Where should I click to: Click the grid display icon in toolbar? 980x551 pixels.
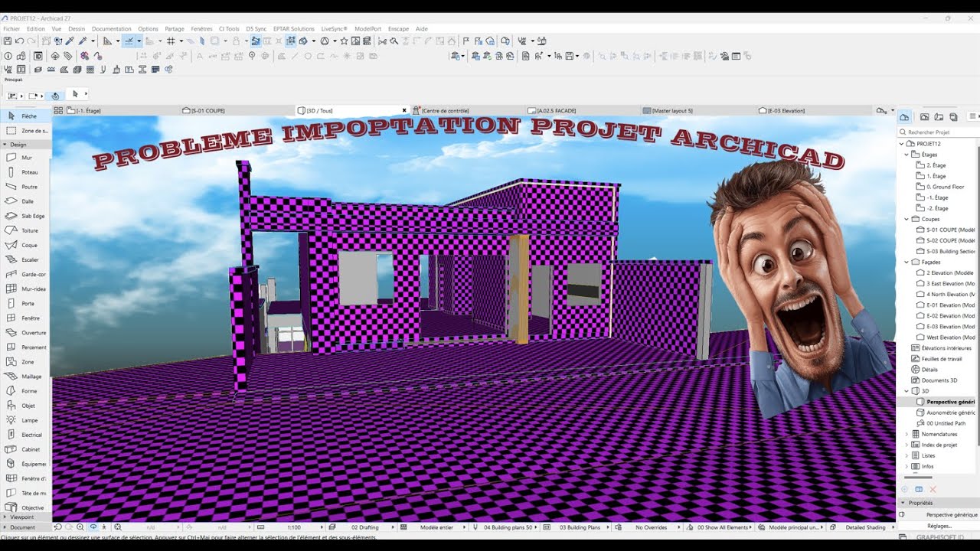pos(171,41)
